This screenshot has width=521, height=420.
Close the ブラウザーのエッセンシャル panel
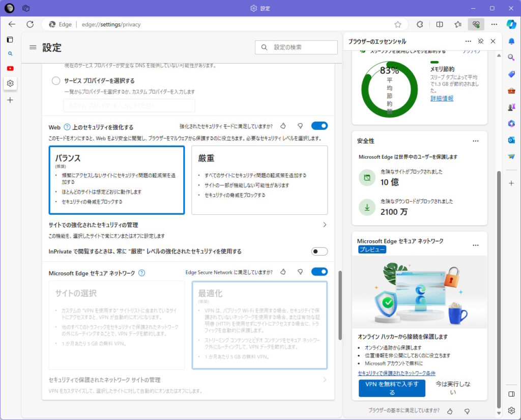[x=493, y=41]
